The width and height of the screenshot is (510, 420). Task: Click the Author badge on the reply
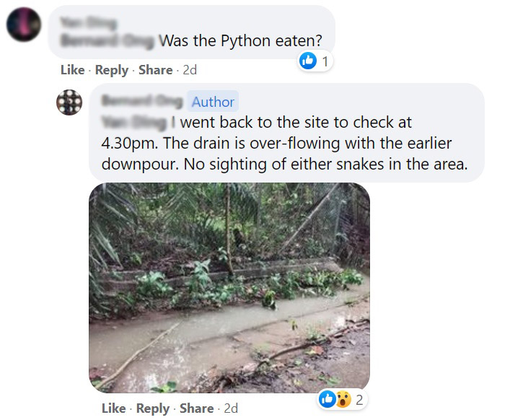pyautogui.click(x=213, y=102)
